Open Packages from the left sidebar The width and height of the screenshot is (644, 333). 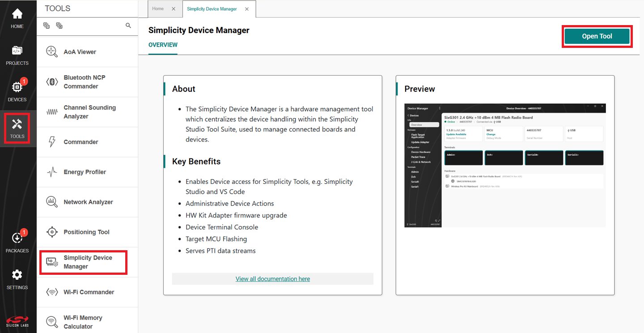click(x=17, y=243)
